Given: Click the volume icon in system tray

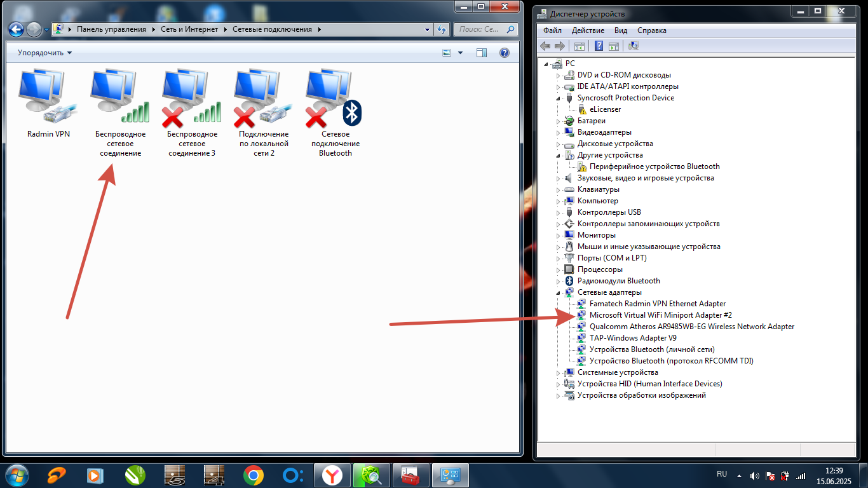Looking at the screenshot, I should click(x=754, y=475).
